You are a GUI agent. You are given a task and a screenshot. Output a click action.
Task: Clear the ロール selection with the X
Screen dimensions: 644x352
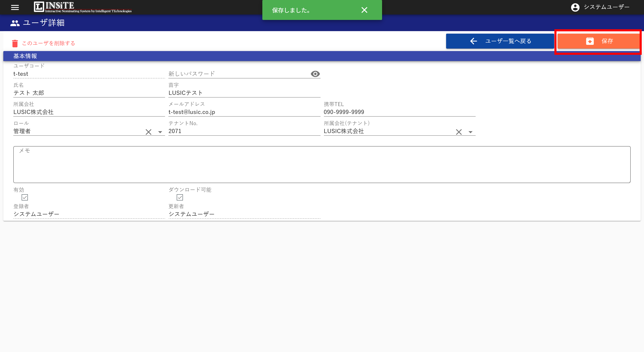coord(148,132)
